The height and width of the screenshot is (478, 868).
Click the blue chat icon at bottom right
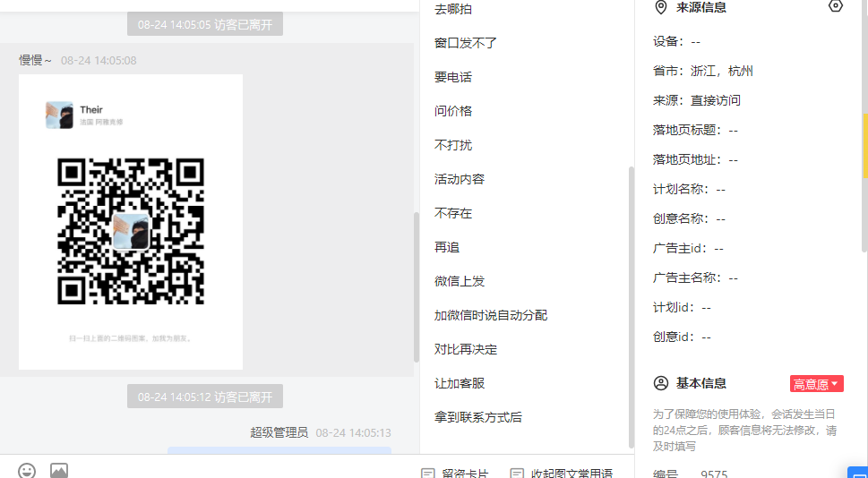[857, 472]
